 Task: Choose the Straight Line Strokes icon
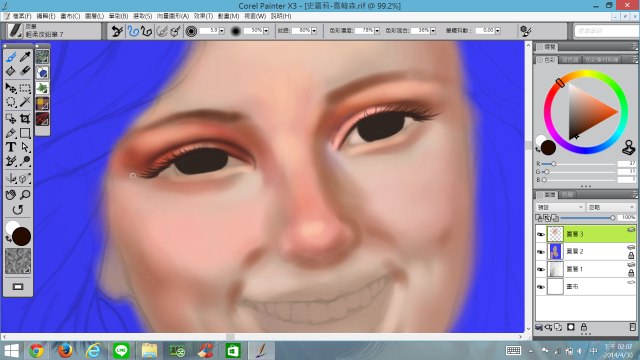147,31
